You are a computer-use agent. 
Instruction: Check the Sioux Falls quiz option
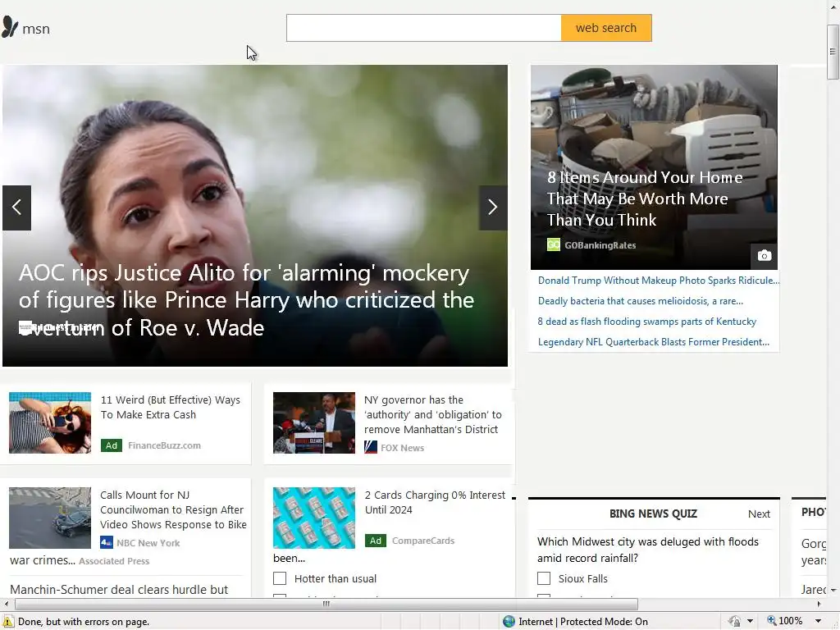pos(544,578)
